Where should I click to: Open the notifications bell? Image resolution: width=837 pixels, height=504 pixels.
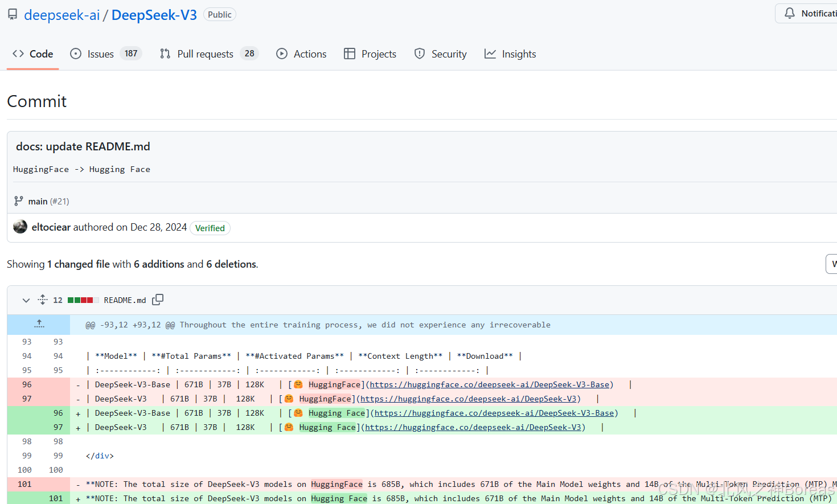(790, 13)
